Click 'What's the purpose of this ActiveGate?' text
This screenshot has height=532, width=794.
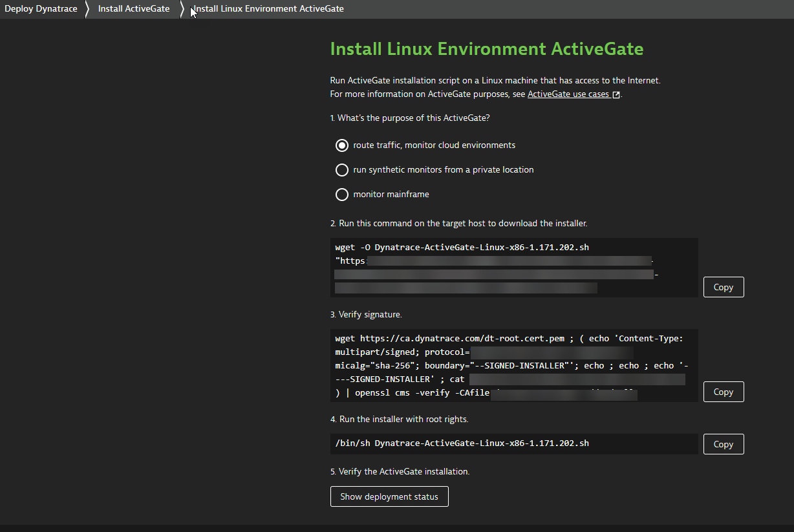click(x=410, y=118)
